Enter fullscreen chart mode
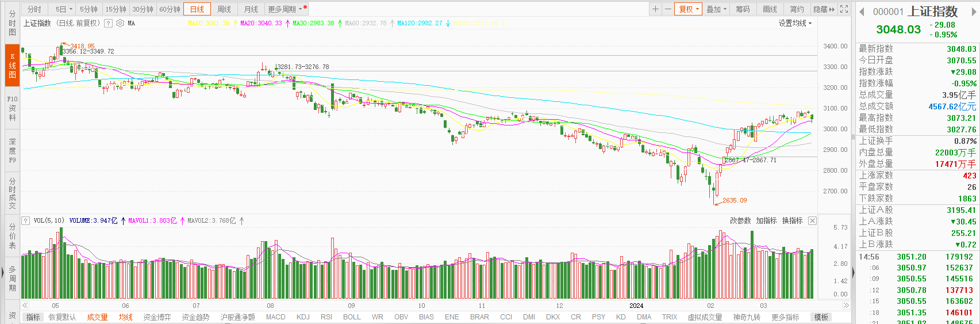Image resolution: width=980 pixels, height=324 pixels. click(844, 9)
